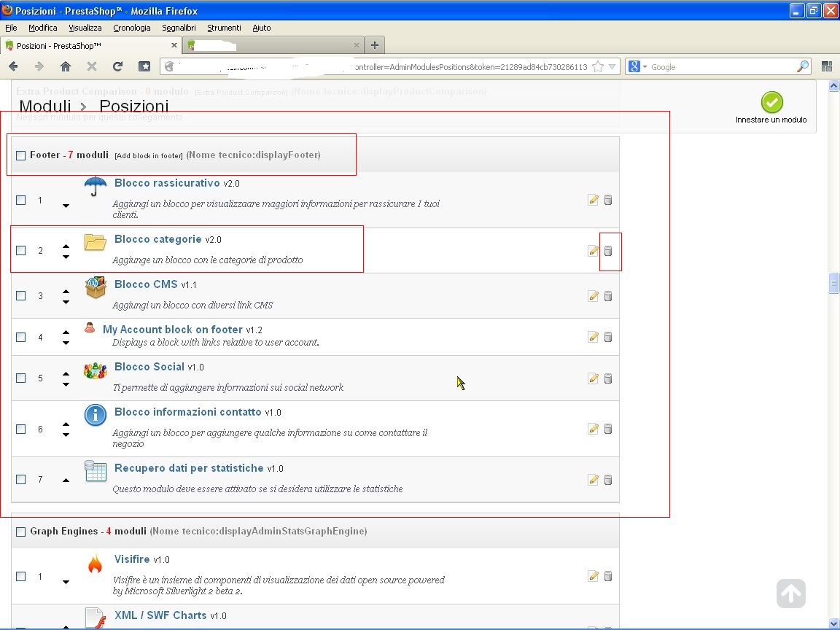Click the vertical scrollbar thumb
840x630 pixels.
833,282
